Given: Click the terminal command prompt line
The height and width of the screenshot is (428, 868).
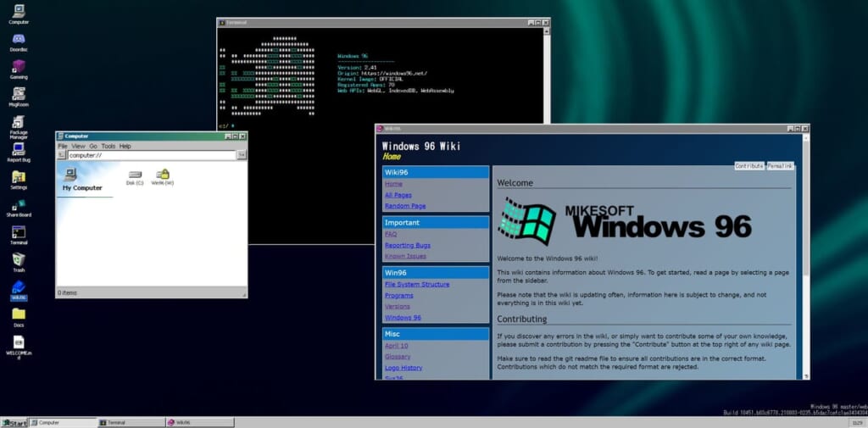Looking at the screenshot, I should [x=226, y=125].
